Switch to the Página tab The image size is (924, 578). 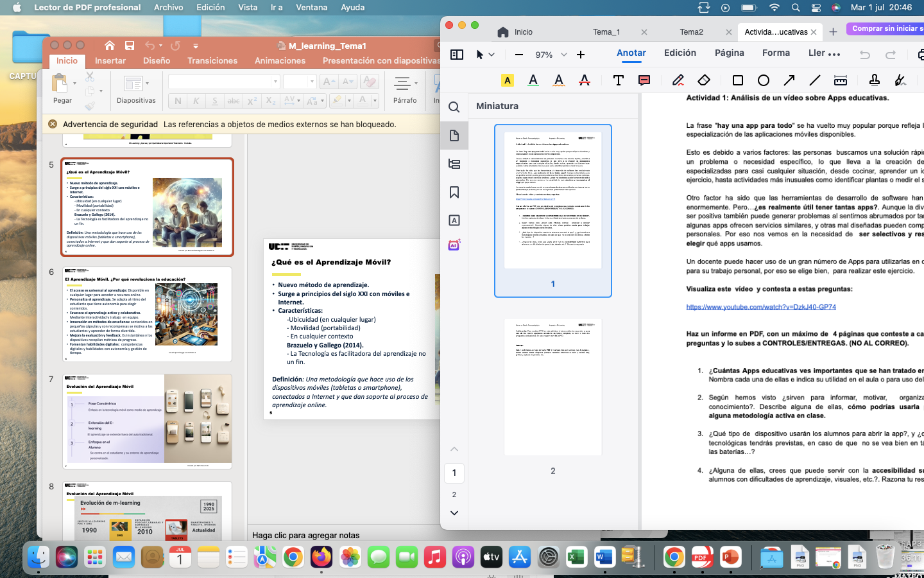(730, 53)
